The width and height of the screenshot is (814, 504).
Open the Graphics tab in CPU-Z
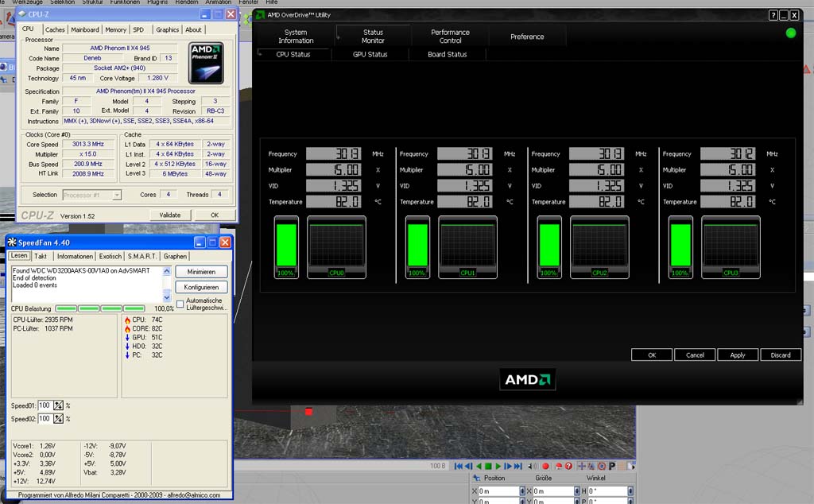167,29
